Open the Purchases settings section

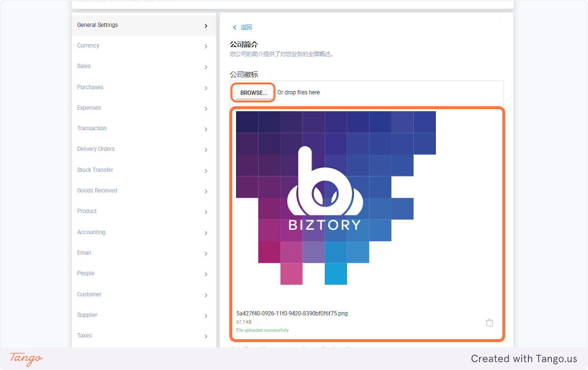(x=144, y=87)
